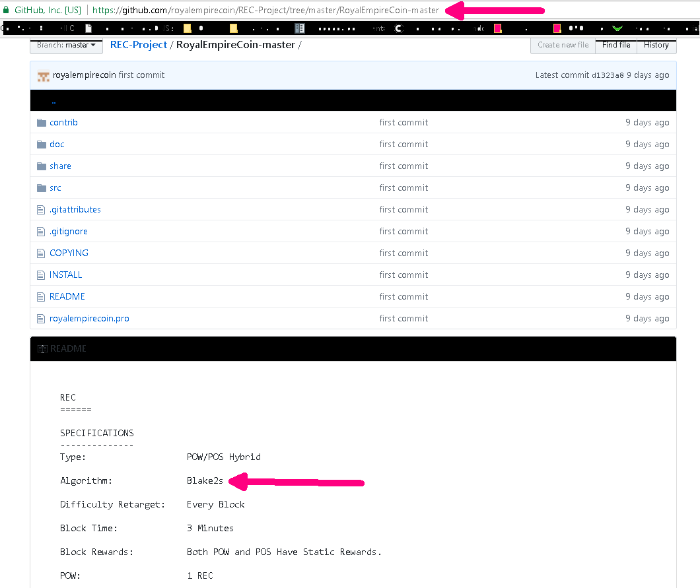Screen dimensions: 700x588
Task: Click the '3 Minutes' block time value
Action: (210, 528)
